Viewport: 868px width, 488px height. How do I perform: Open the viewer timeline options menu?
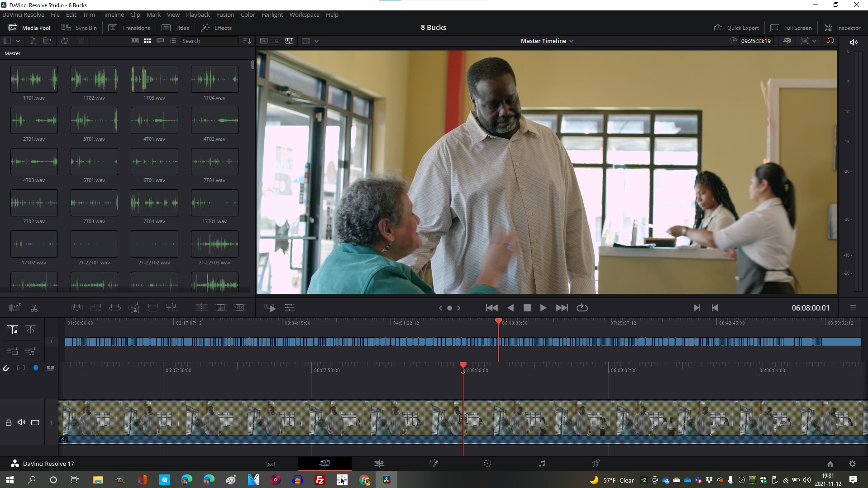coord(853,308)
